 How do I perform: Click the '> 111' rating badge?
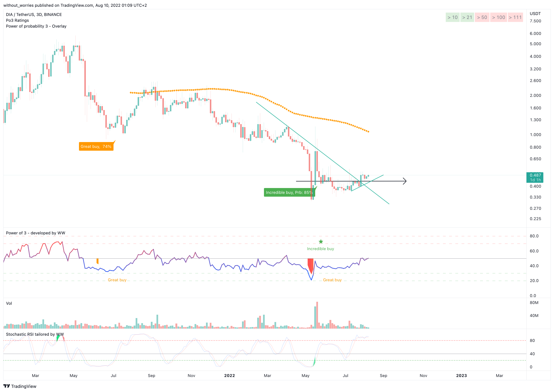point(515,17)
